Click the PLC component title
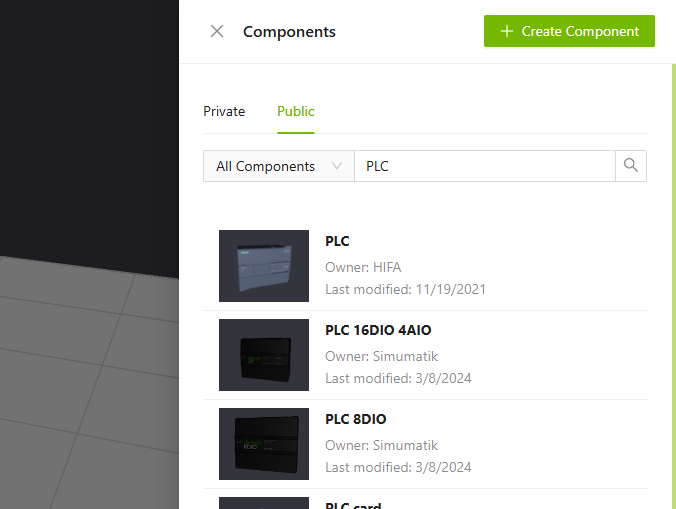Viewport: 676px width, 509px height. pyautogui.click(x=337, y=241)
